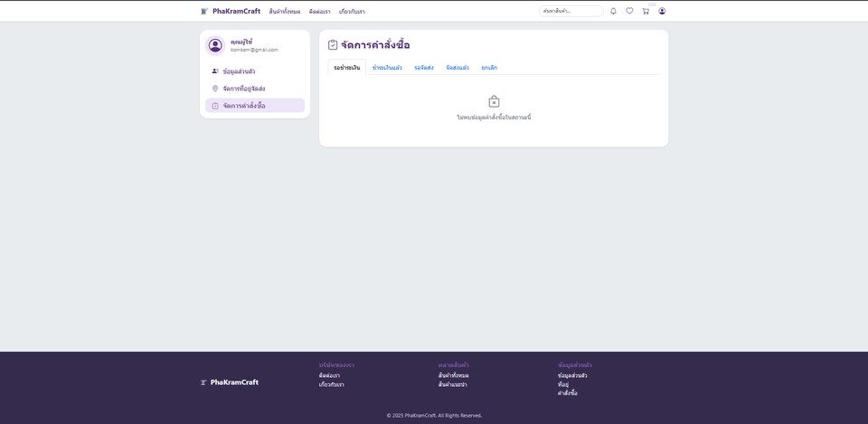Click the empty orders box icon
Screen dimensions: 868x424
tap(494, 101)
